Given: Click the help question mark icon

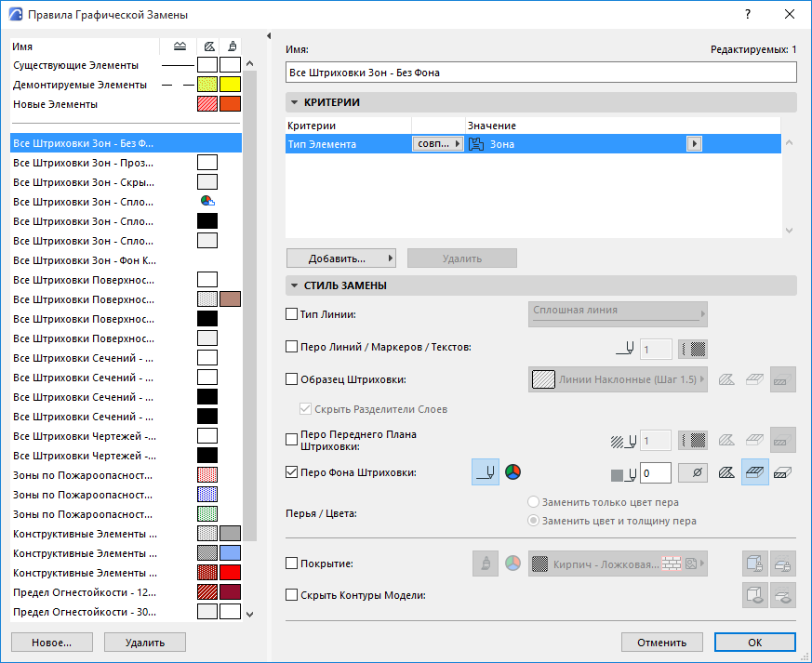Looking at the screenshot, I should pyautogui.click(x=748, y=15).
